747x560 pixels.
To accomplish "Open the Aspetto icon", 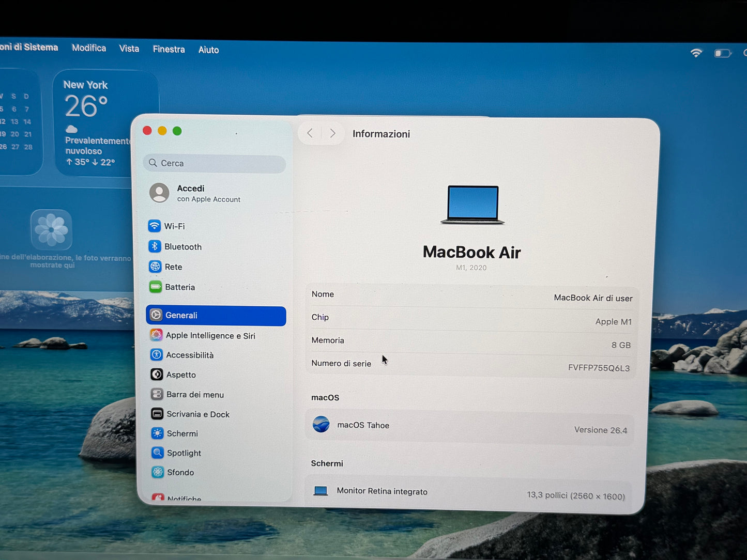I will click(157, 374).
